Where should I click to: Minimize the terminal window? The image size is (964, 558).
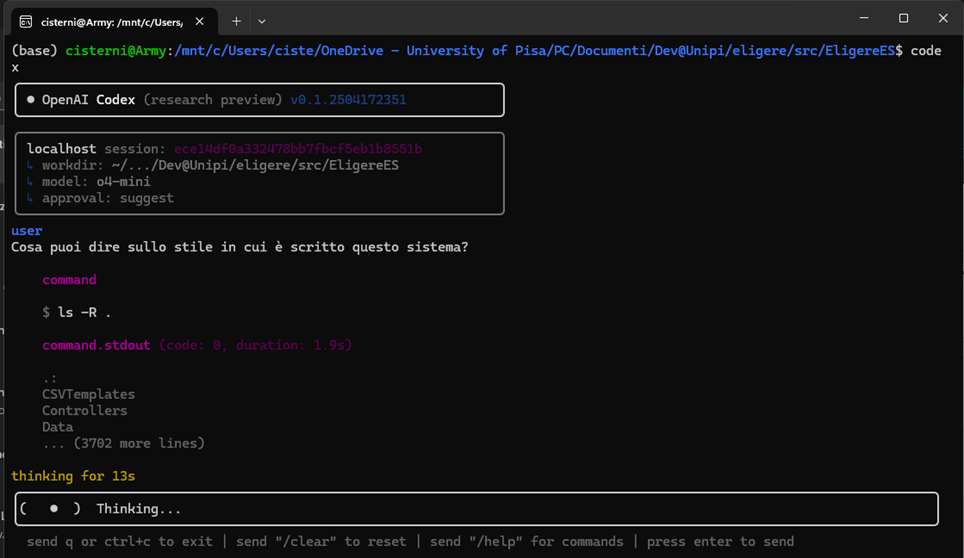864,18
